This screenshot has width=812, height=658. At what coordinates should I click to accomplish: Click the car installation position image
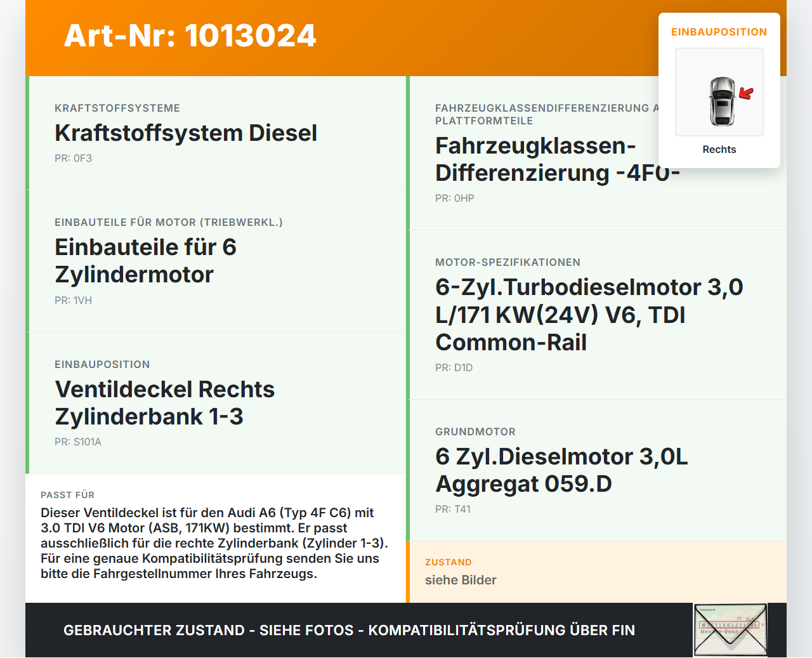coord(719,92)
